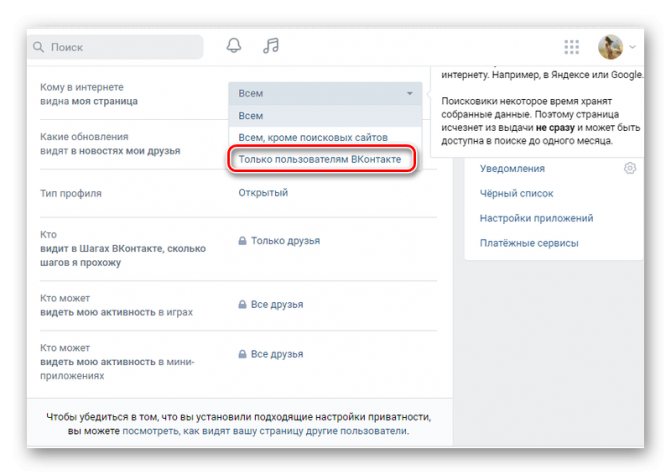Click the Кому в интернете видна моя страница label

[x=89, y=94]
